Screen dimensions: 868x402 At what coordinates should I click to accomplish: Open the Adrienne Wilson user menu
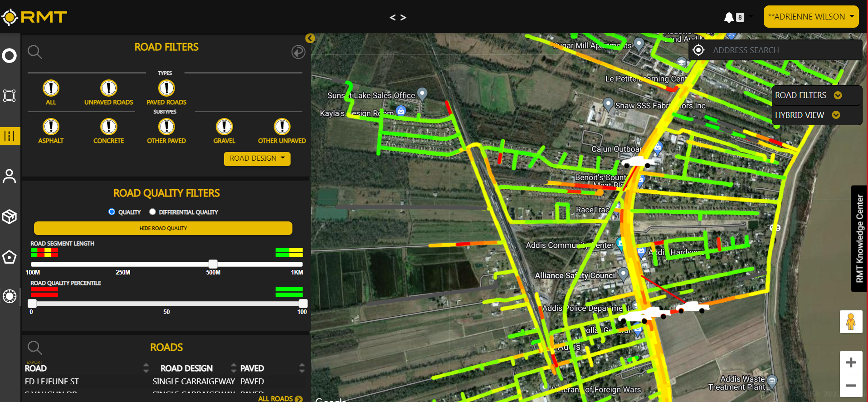tap(811, 17)
